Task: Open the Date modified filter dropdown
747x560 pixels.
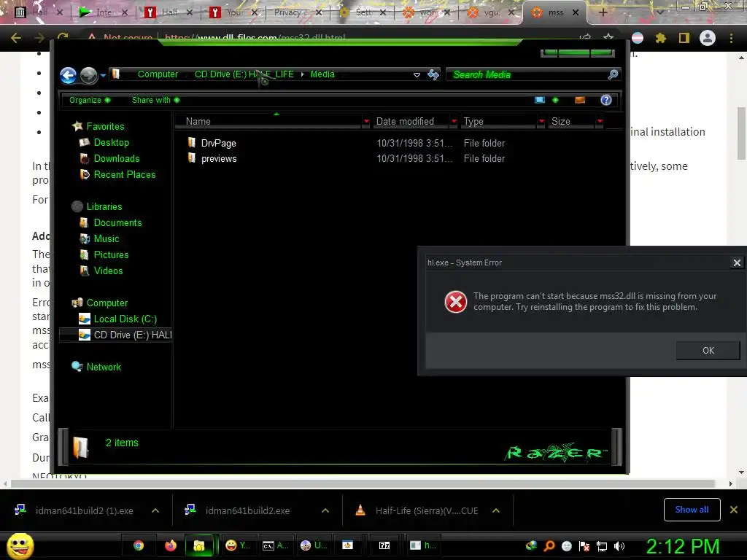Action: pos(454,122)
